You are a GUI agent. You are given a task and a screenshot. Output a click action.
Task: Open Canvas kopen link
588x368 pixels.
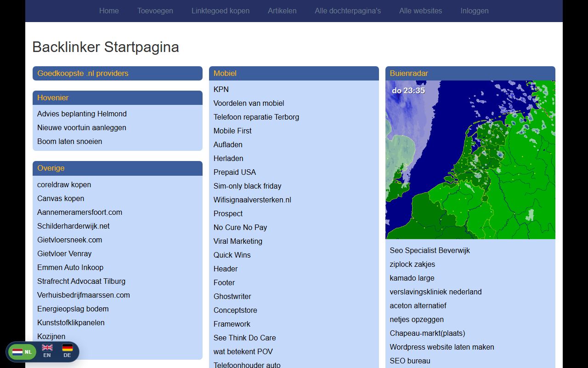61,198
